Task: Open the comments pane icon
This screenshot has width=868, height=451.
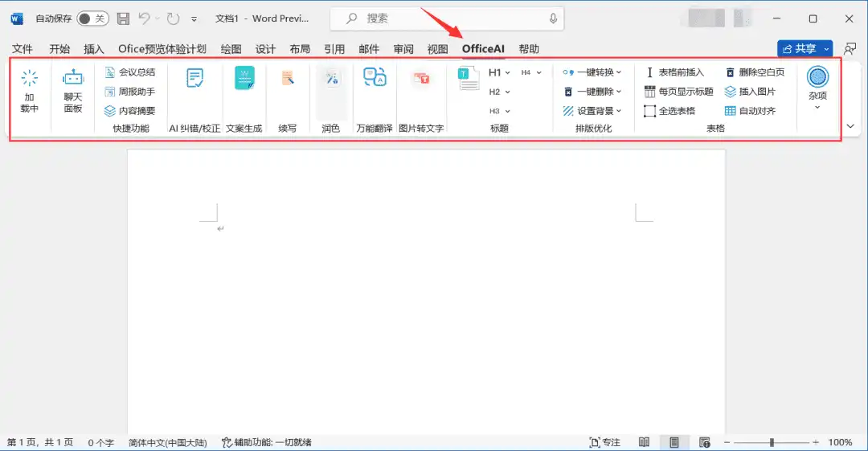Action: pyautogui.click(x=850, y=49)
